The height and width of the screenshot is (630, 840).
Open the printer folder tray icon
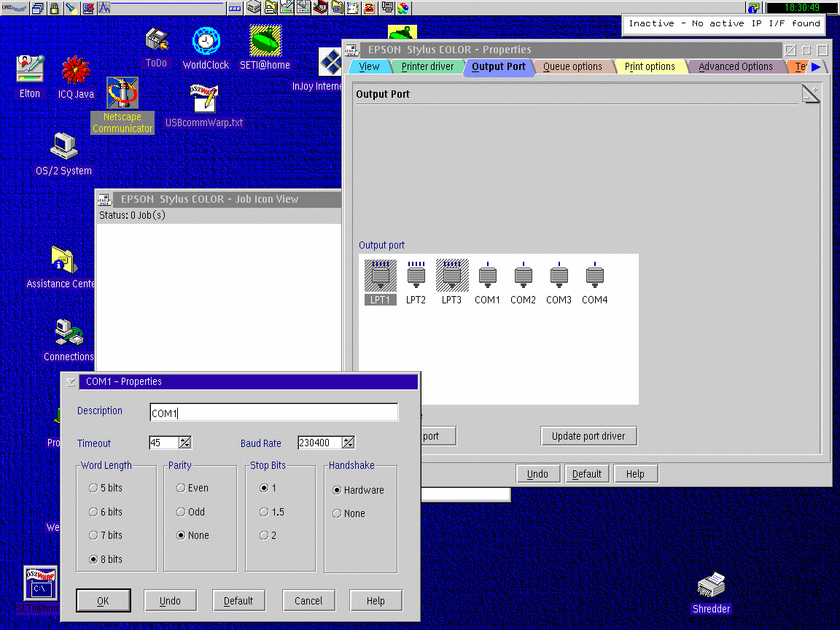(x=271, y=7)
